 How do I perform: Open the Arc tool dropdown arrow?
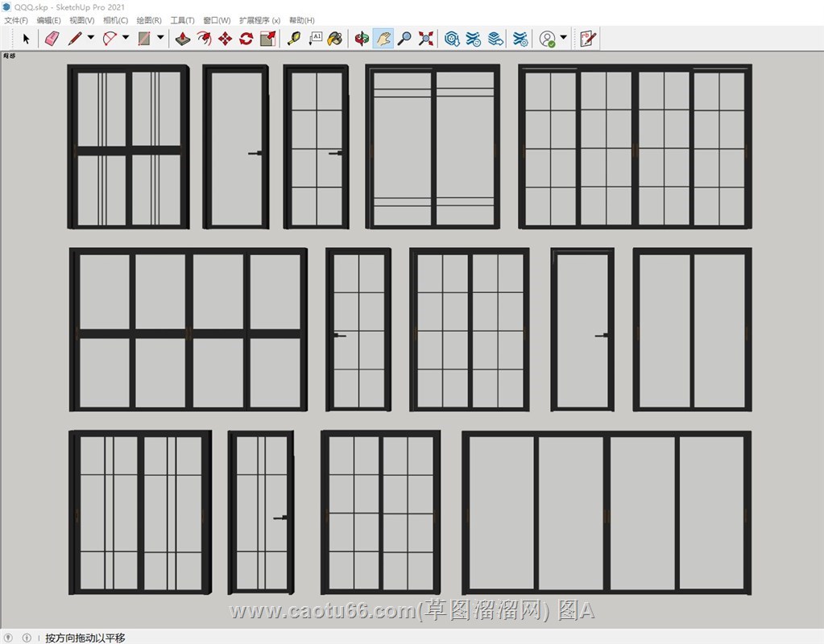(x=126, y=37)
